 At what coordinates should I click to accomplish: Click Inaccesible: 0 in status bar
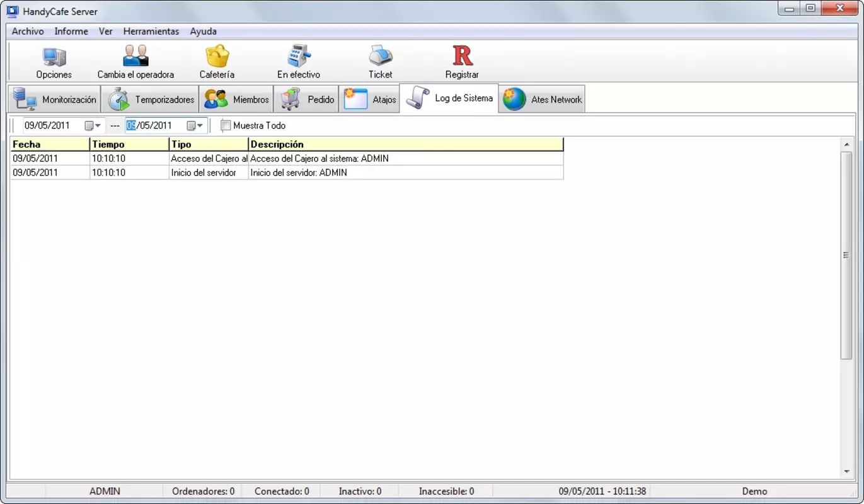tap(446, 491)
